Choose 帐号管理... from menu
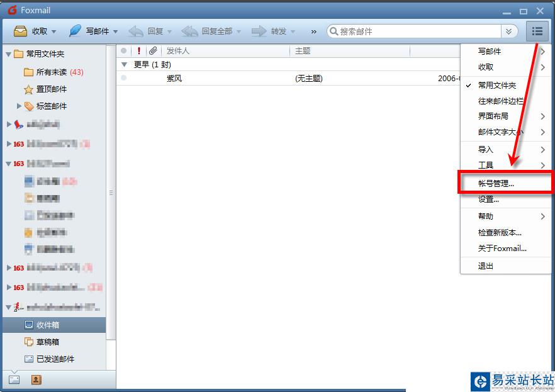Image resolution: width=555 pixels, height=392 pixels. [x=505, y=183]
